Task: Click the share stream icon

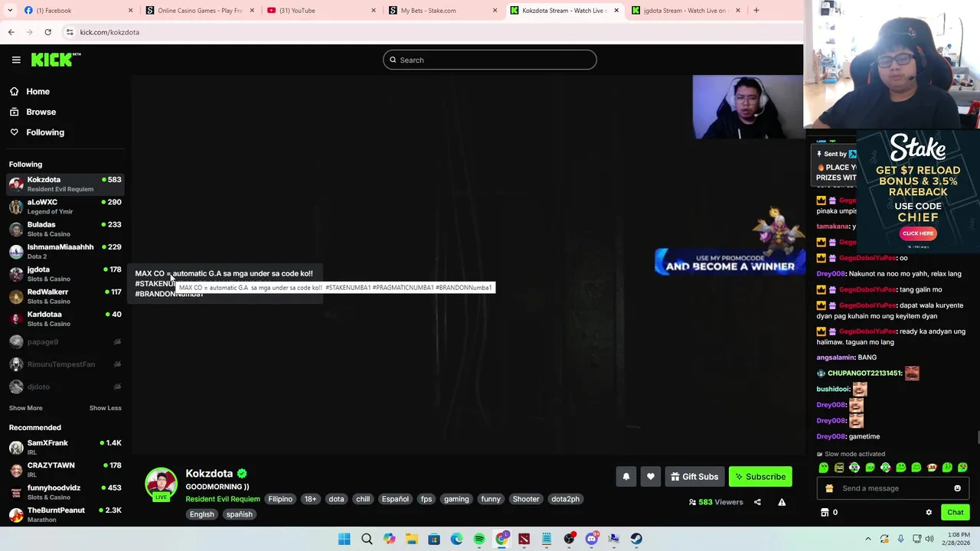Action: pos(757,502)
